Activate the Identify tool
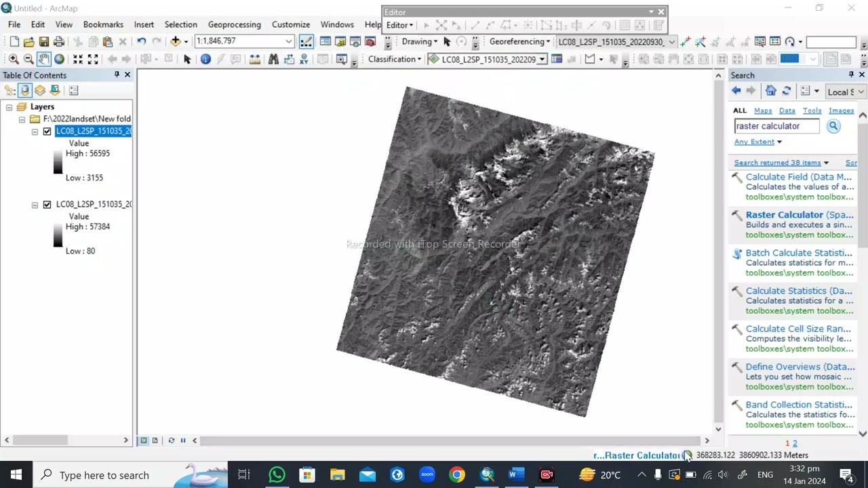The image size is (868, 488). pos(205,60)
